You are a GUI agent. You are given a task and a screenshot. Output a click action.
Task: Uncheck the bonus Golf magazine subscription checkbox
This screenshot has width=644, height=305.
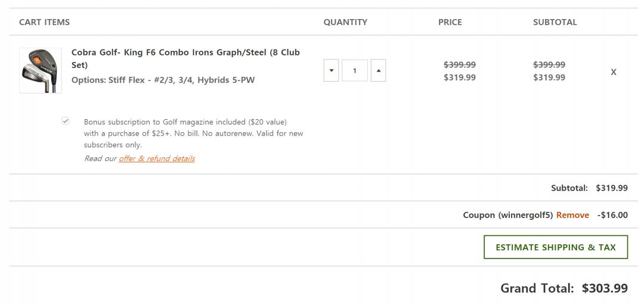coord(66,121)
